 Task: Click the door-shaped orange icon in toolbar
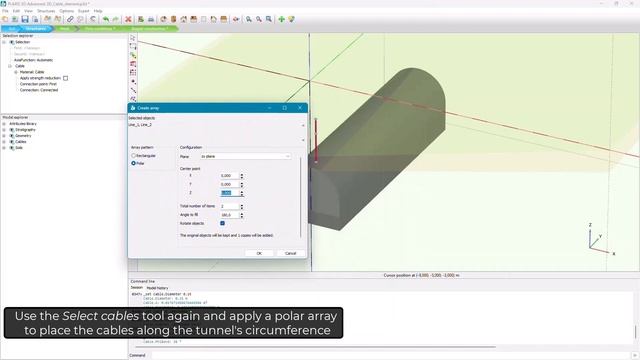point(173,19)
